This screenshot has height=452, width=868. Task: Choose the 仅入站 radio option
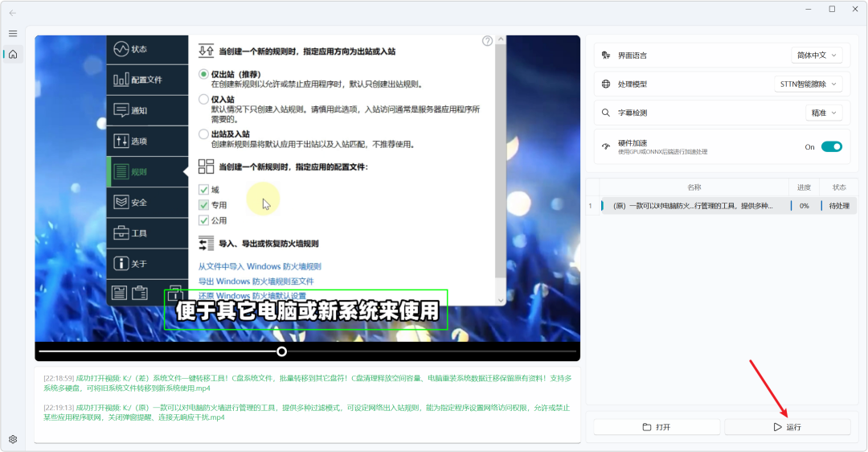203,99
